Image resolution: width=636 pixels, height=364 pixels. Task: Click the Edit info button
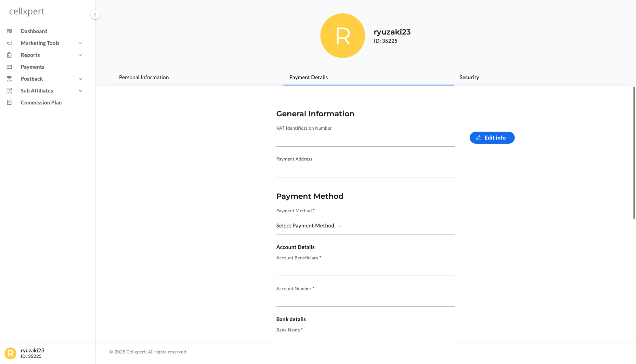[492, 138]
